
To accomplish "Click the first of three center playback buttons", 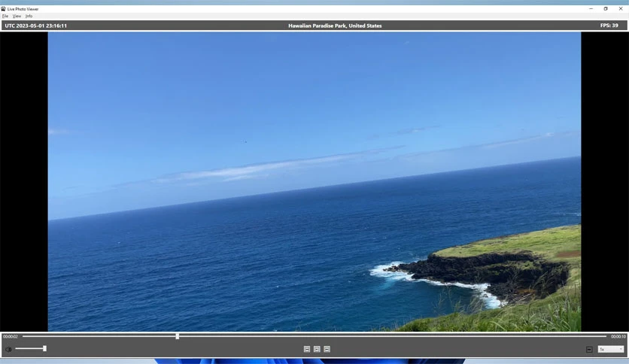I will pos(307,349).
